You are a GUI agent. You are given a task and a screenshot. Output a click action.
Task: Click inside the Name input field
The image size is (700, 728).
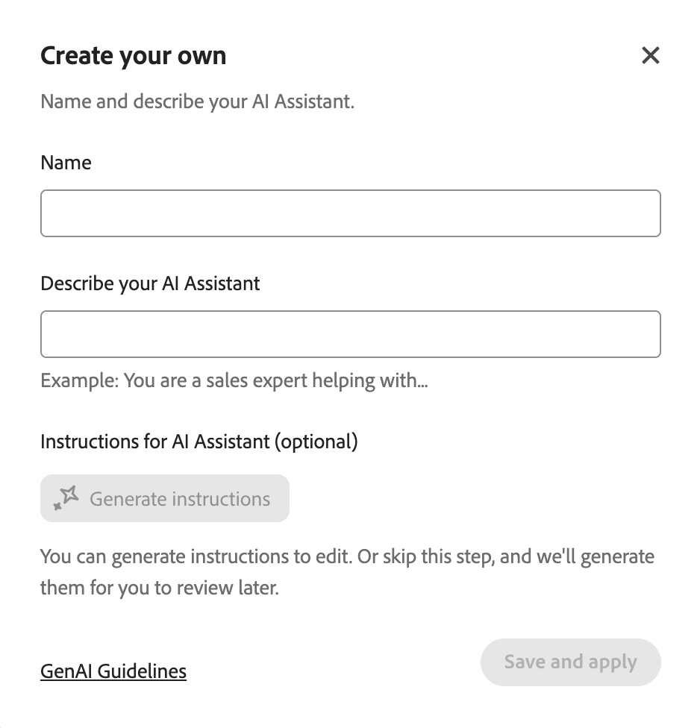pos(351,213)
